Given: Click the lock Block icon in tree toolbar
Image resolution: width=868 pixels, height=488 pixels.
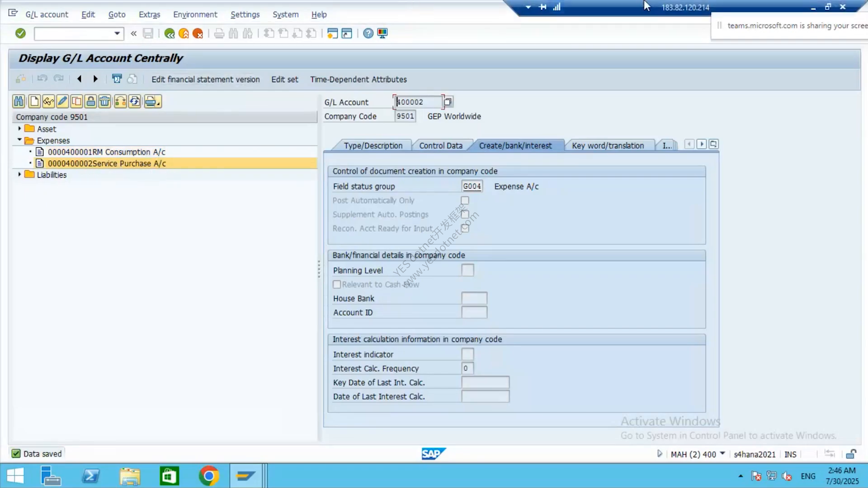Looking at the screenshot, I should pyautogui.click(x=91, y=101).
